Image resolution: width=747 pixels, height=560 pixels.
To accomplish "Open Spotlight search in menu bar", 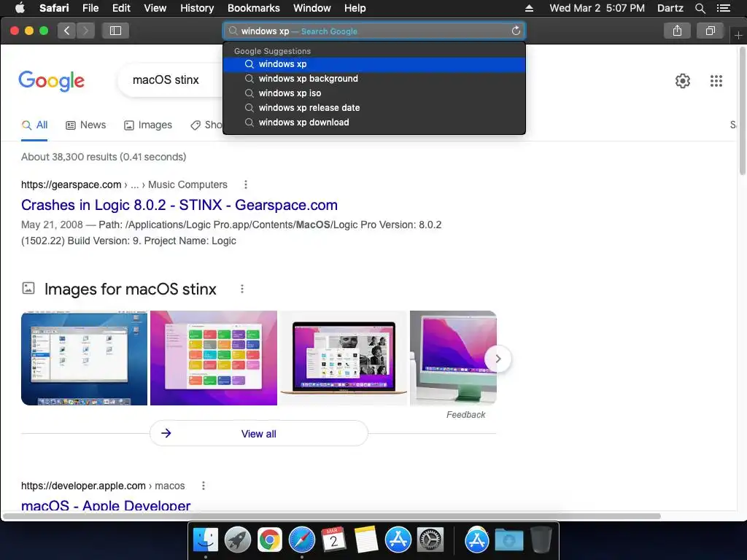I will 700,8.
